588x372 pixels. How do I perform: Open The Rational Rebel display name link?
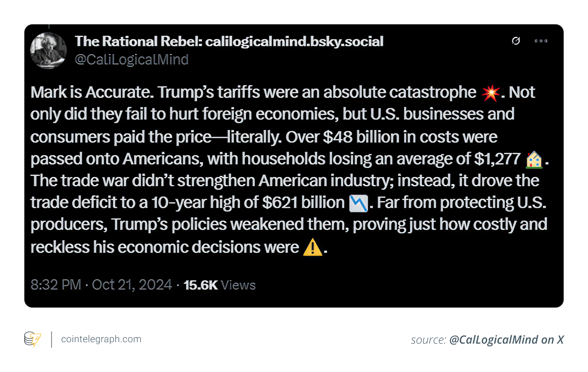[x=229, y=41]
